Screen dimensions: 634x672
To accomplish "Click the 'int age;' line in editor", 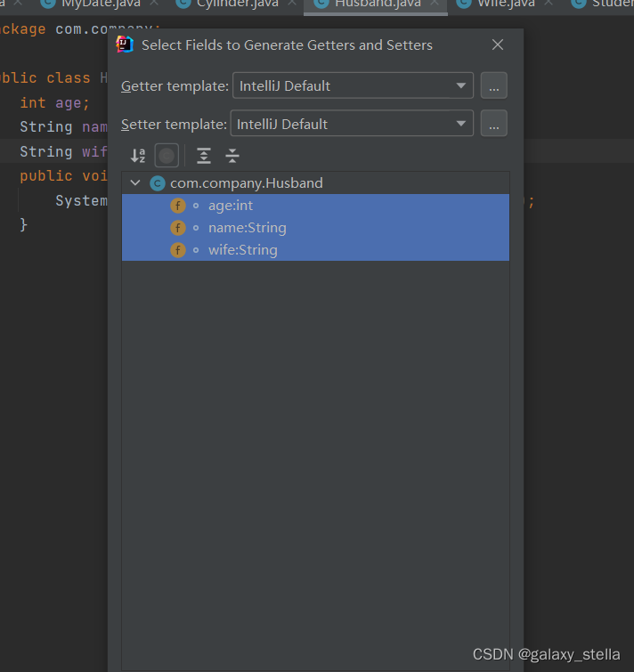I will 54,103.
